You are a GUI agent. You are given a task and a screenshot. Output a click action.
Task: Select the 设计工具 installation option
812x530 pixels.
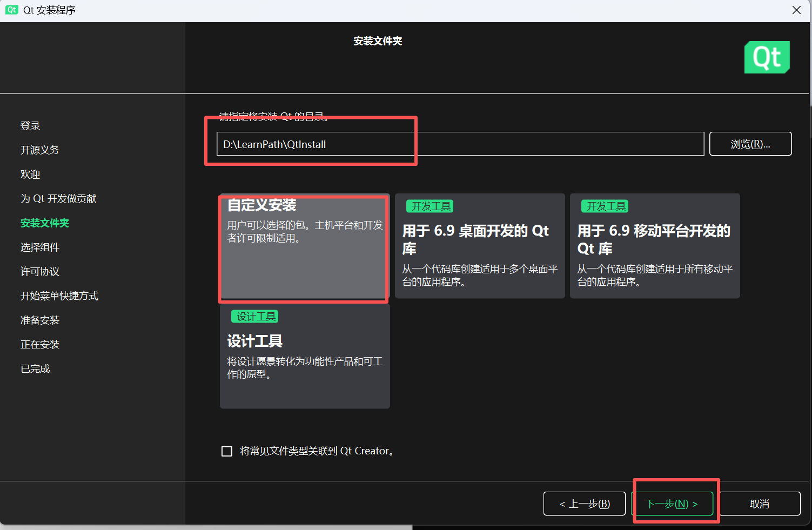click(x=304, y=357)
